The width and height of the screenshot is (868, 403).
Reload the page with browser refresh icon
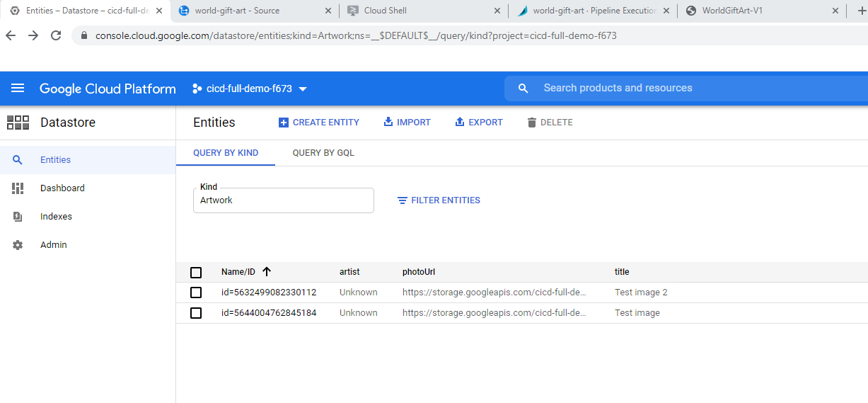pos(56,35)
